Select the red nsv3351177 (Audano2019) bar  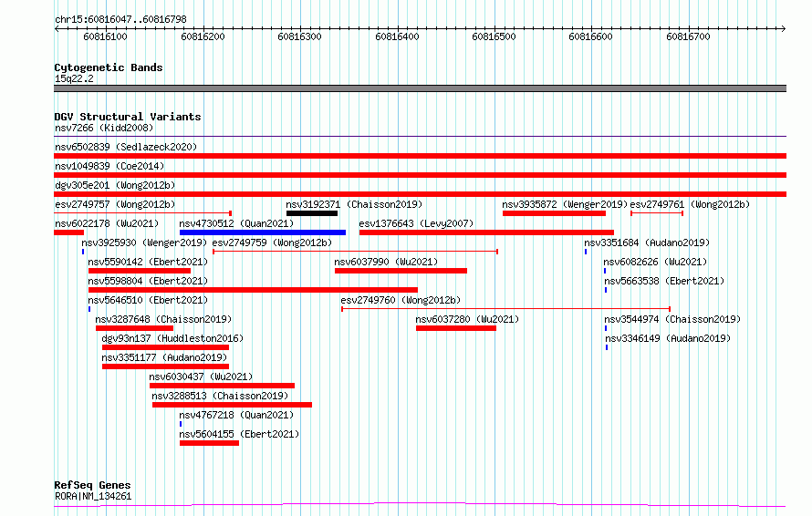(x=165, y=366)
